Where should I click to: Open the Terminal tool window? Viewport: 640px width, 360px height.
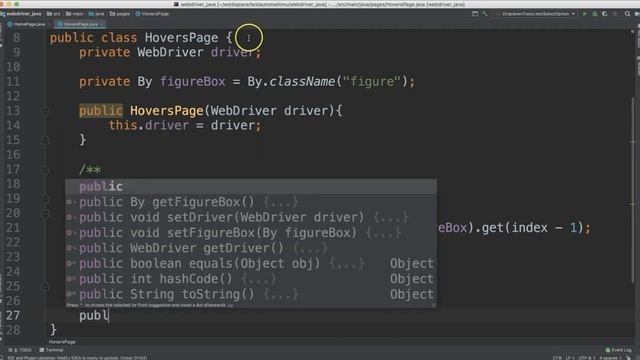pos(51,350)
